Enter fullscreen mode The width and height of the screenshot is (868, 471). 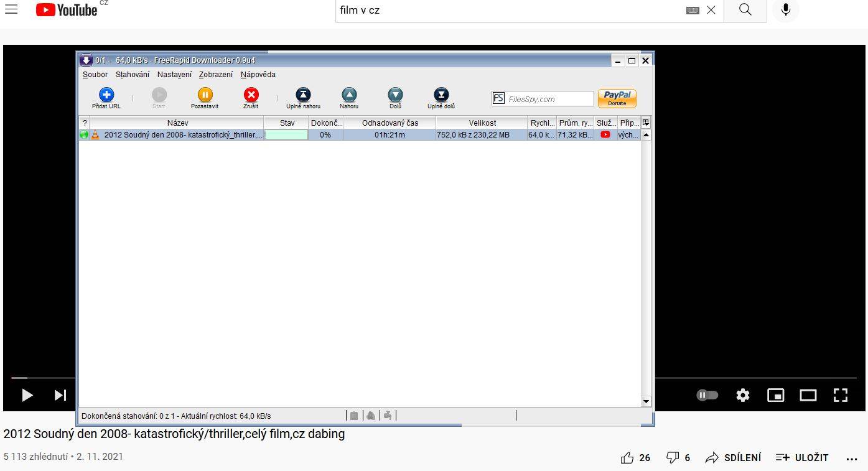pos(841,395)
